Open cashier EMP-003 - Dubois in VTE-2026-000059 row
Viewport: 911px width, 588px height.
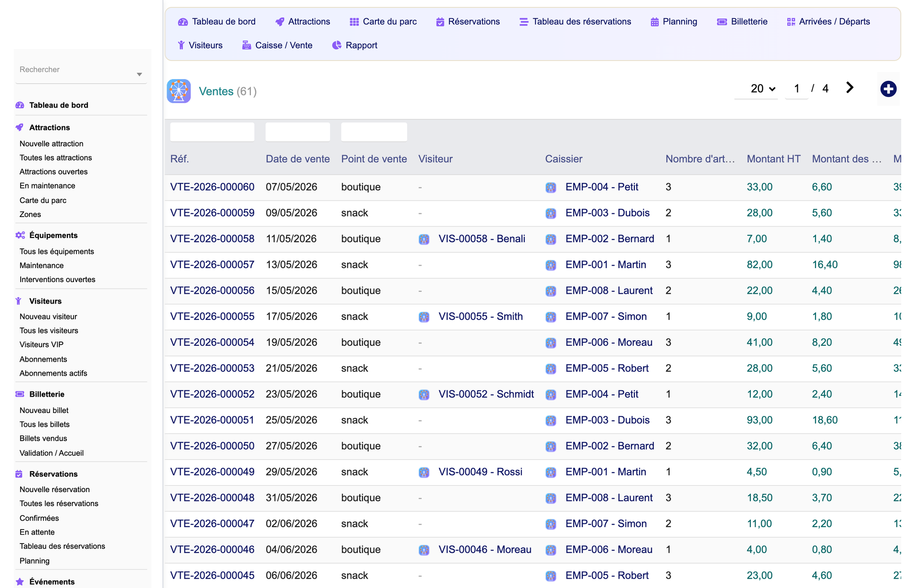[607, 213]
